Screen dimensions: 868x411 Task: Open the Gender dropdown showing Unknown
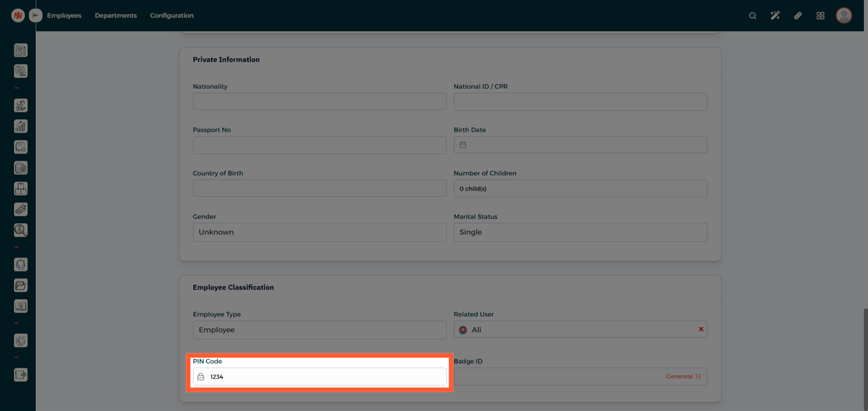[x=319, y=232]
